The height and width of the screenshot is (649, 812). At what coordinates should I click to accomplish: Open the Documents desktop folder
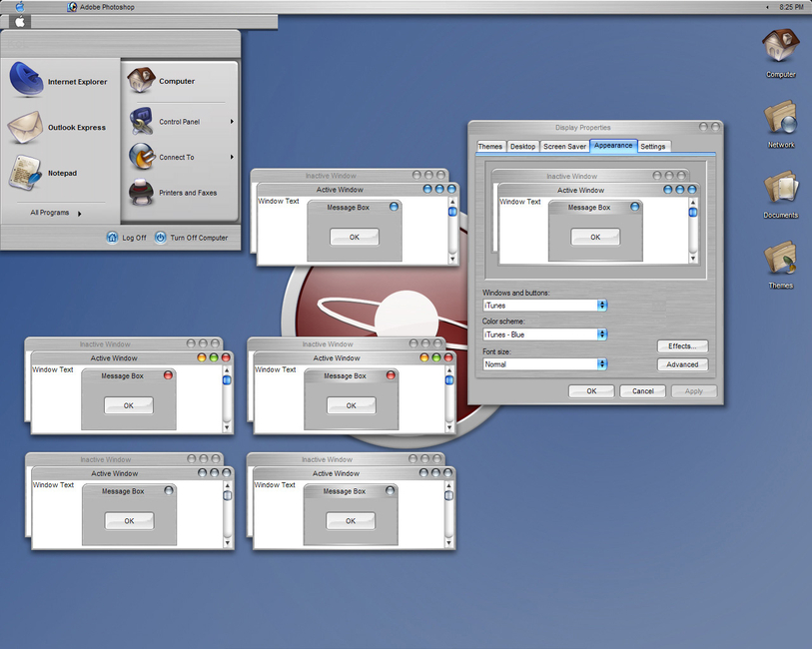780,194
